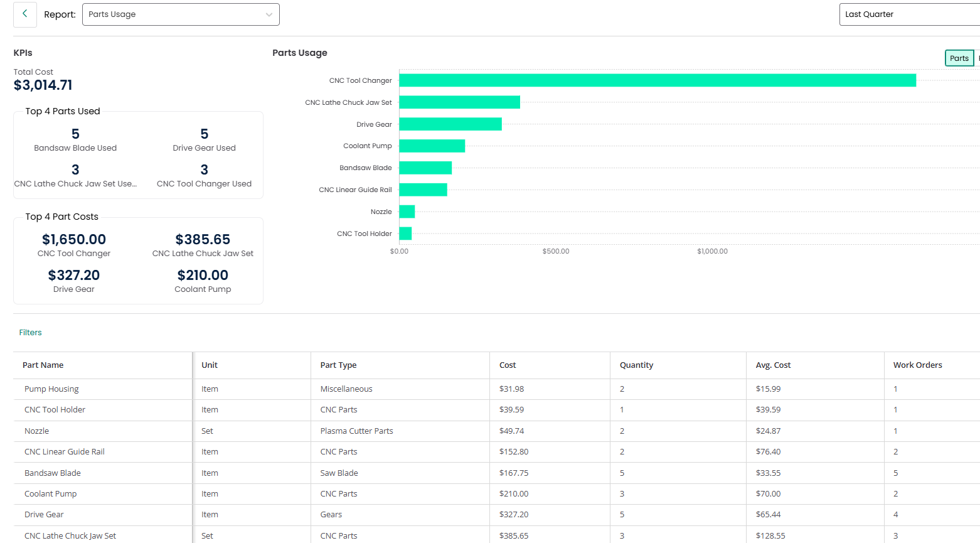
Task: Click the CNC Lathe Chuck Jaw Set bar
Action: (x=459, y=102)
